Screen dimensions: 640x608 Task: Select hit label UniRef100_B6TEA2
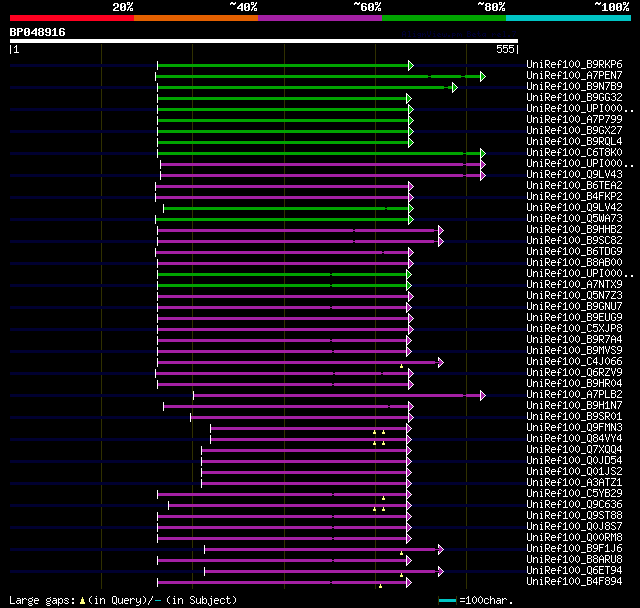point(574,186)
